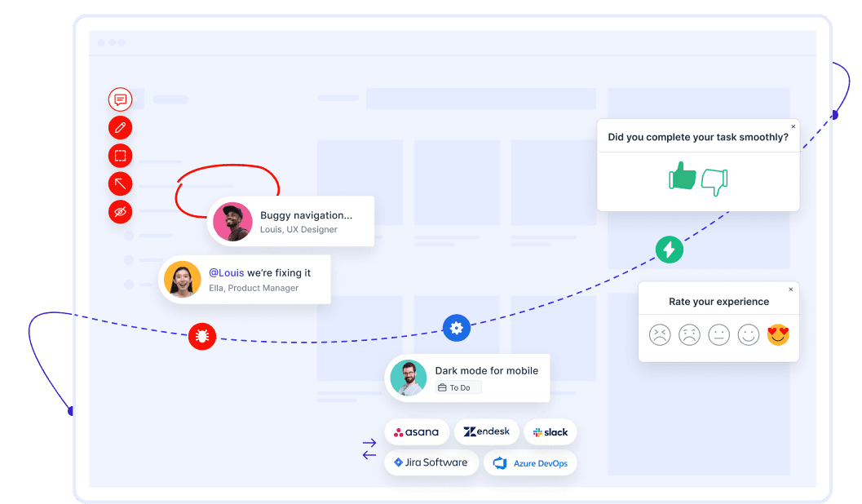
Task: Click the green thumbs up icon
Action: tap(683, 176)
